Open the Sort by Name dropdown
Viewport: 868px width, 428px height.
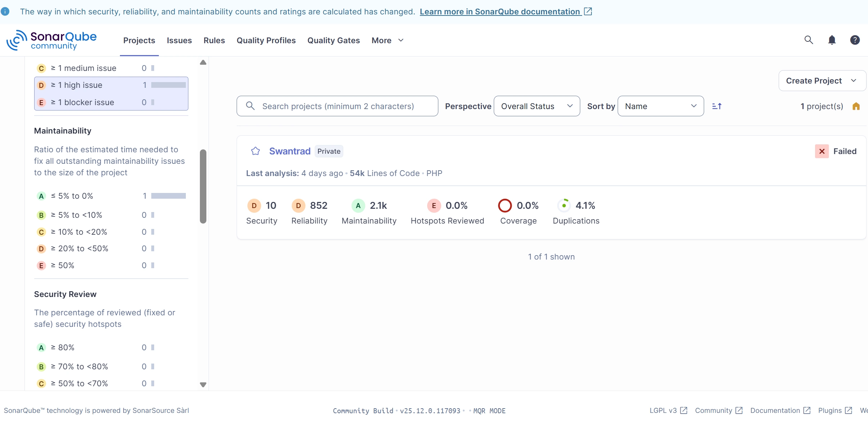661,106
